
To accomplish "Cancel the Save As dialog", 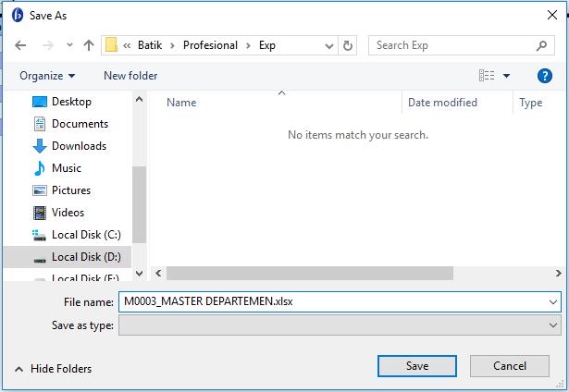I will coord(509,366).
